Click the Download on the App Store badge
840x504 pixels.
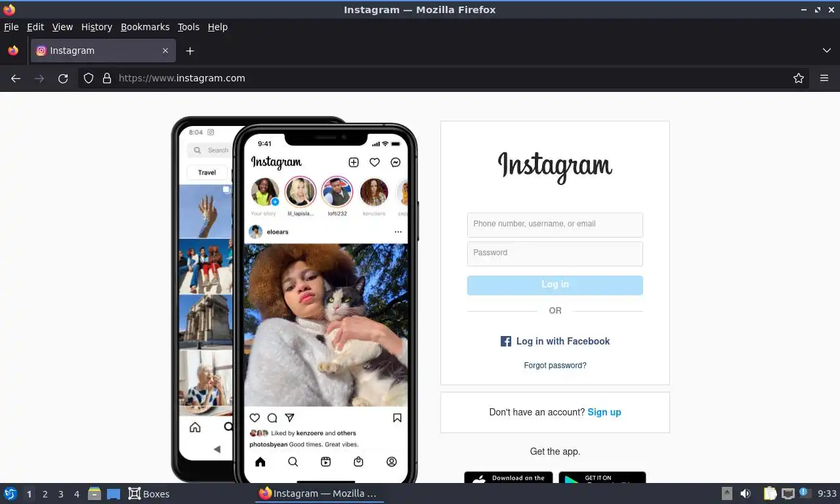coord(509,478)
